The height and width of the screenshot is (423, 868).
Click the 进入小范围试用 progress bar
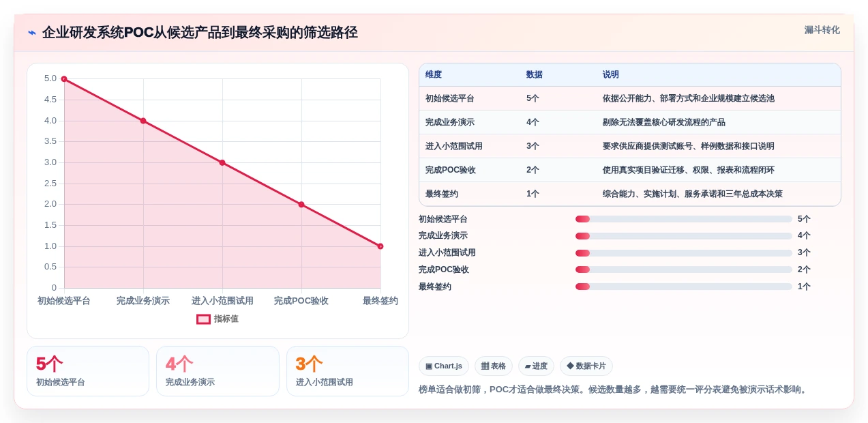coord(684,253)
